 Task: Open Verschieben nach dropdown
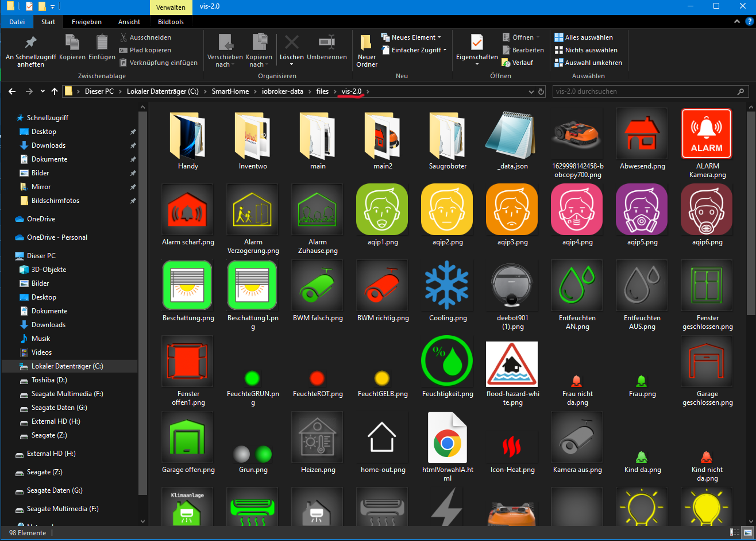[x=225, y=51]
